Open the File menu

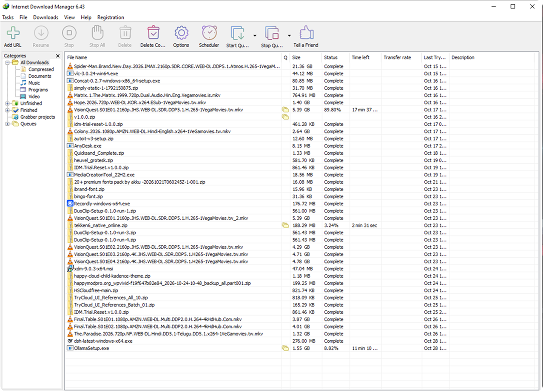click(23, 17)
